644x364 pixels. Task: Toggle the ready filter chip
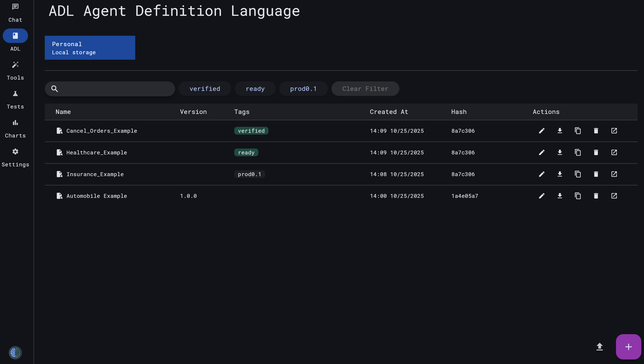255,89
